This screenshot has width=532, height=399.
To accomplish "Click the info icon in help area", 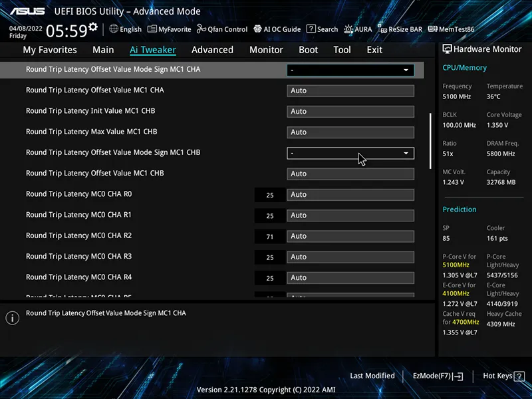I will 13,318.
